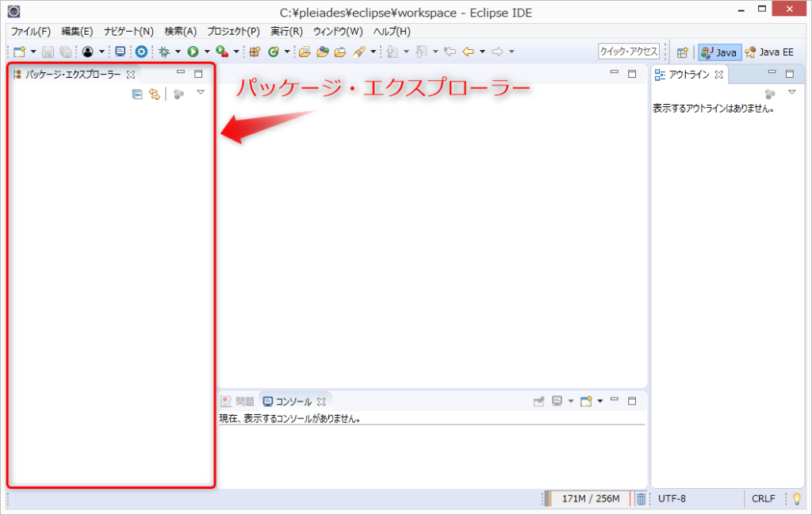
Task: Open the ウィンドウ(W) menu
Action: (x=338, y=31)
